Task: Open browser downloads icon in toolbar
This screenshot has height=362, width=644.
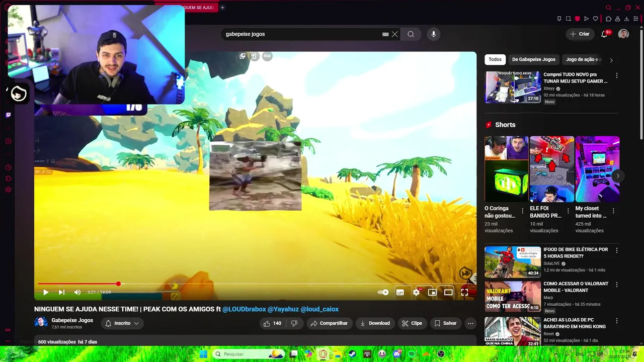Action: click(x=626, y=19)
